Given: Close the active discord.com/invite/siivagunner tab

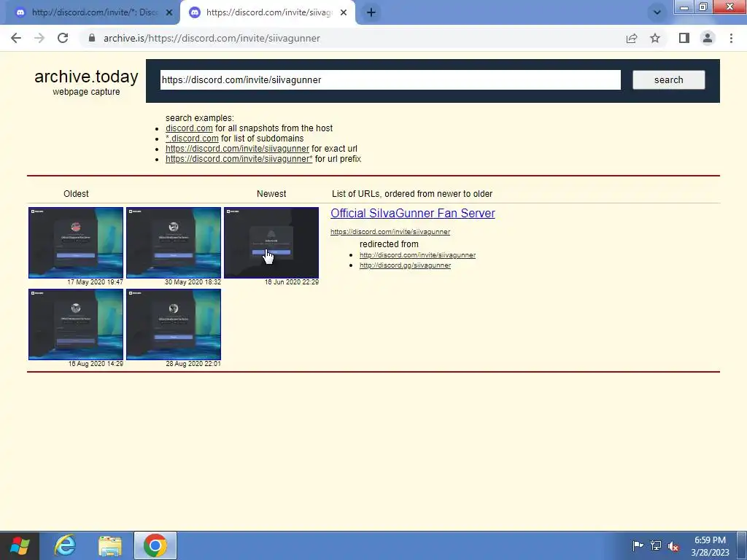Looking at the screenshot, I should click(x=344, y=13).
